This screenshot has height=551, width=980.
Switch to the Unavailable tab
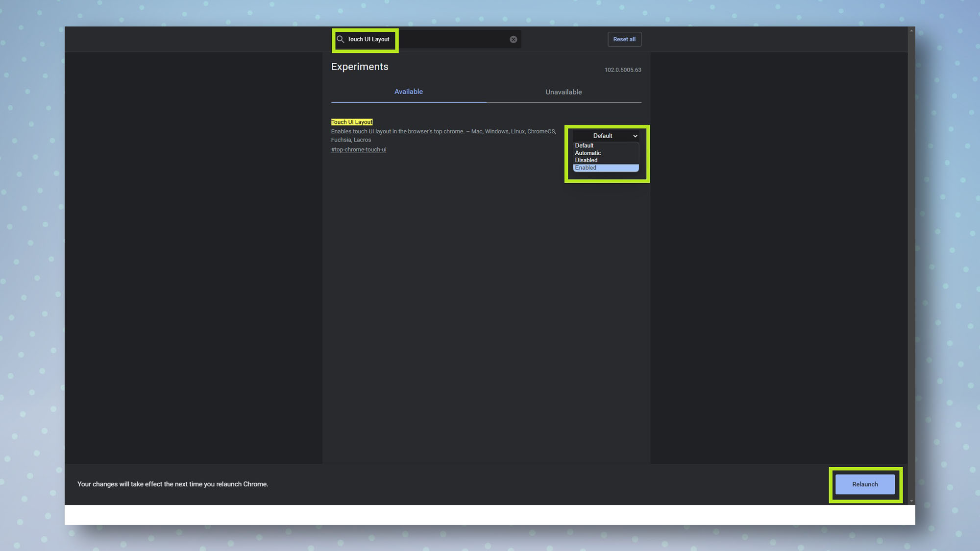(563, 92)
